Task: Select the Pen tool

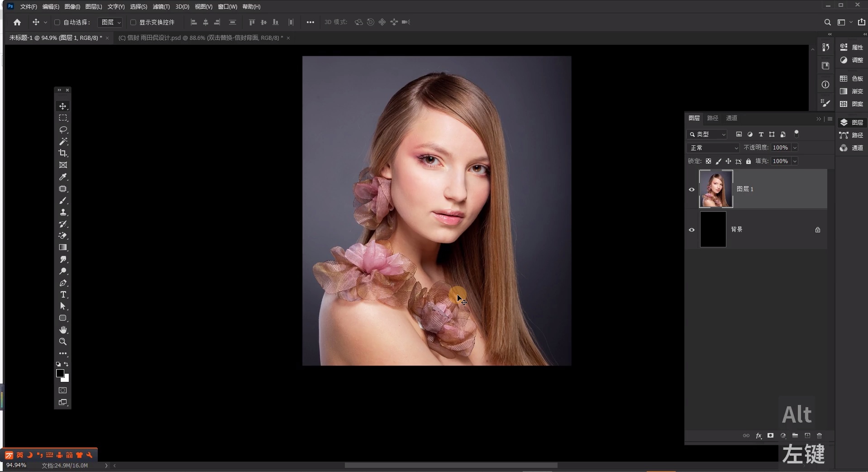Action: 63,283
